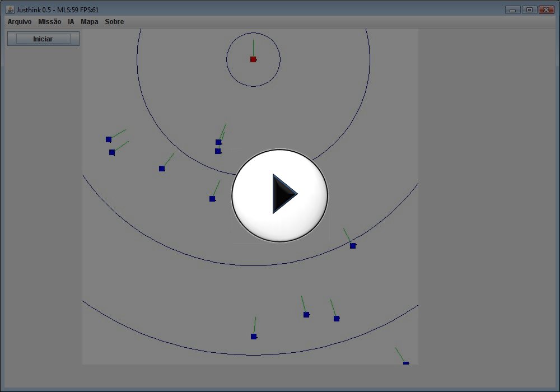The width and height of the screenshot is (560, 392).
Task: Select the isolated blue unit between left and center pairs
Action: [x=162, y=169]
